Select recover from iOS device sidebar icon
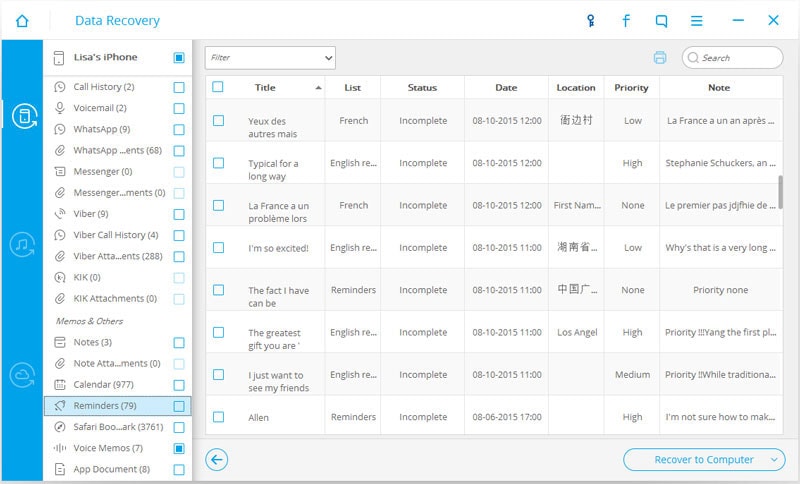 click(23, 116)
